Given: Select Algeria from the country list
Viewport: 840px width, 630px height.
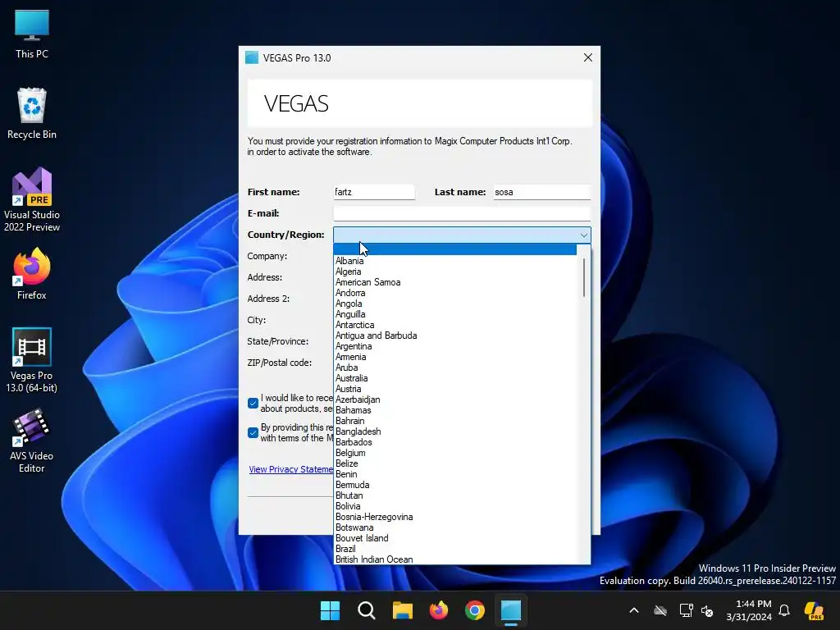Looking at the screenshot, I should [x=454, y=272].
